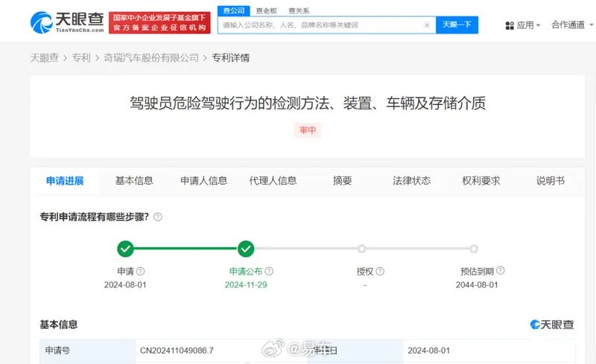Open the 说明书 tab
The height and width of the screenshot is (364, 596).
551,181
